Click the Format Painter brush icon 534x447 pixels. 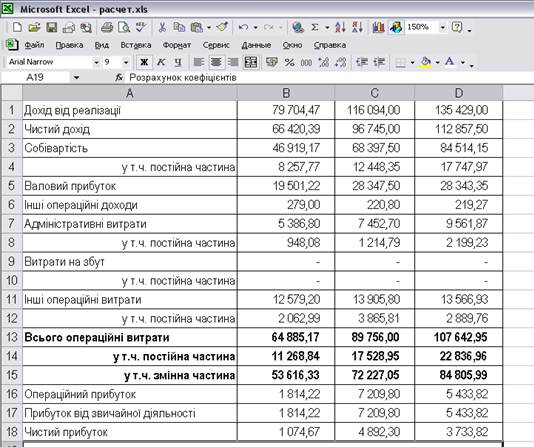coord(222,27)
